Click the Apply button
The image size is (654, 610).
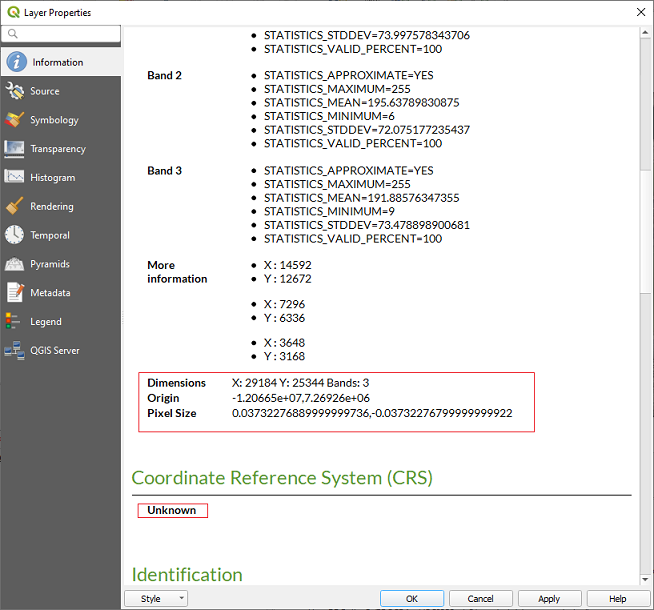tap(549, 598)
